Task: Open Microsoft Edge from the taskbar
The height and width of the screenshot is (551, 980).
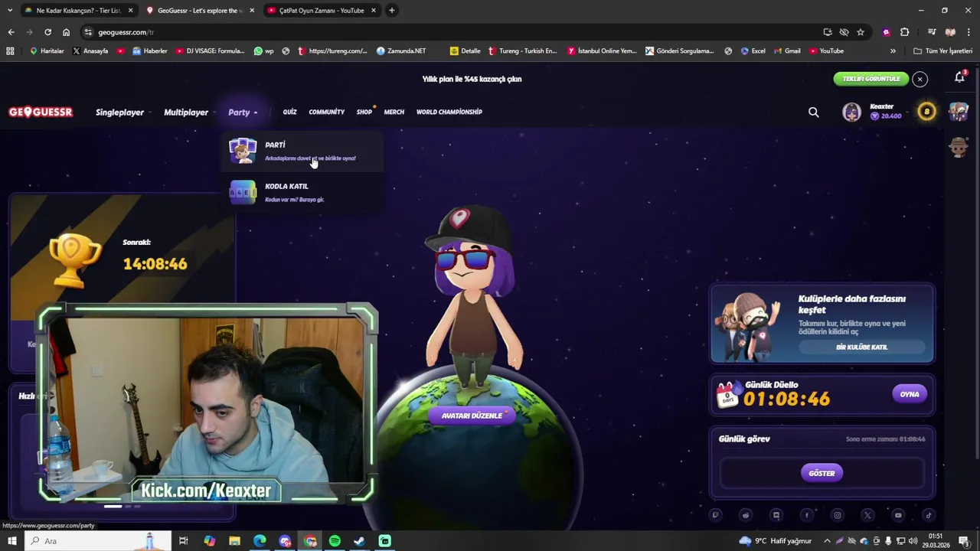Action: click(x=260, y=541)
